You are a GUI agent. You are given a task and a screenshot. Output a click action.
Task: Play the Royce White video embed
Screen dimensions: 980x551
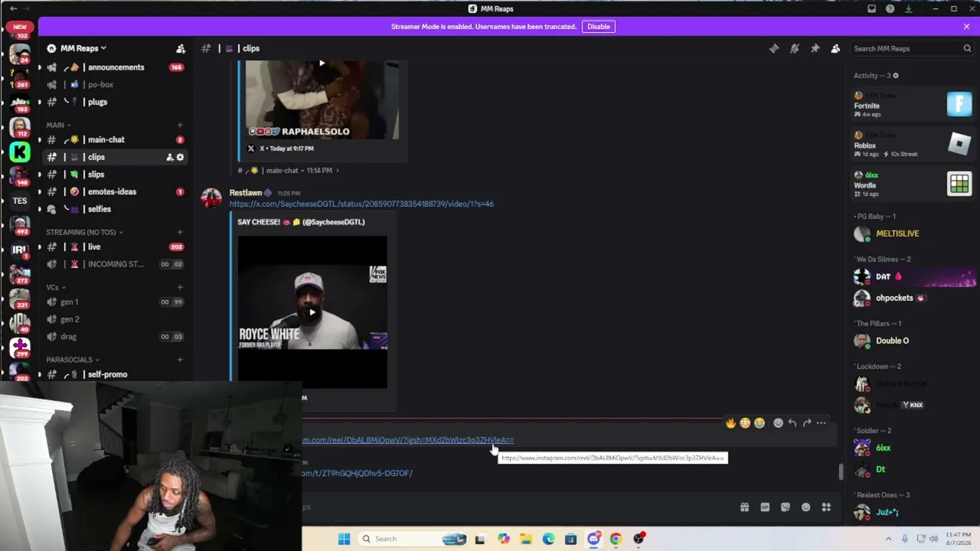coord(312,311)
